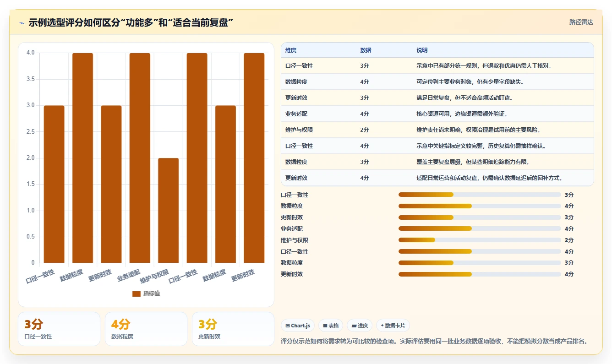Click the 口径一致性 progress bar showing 4分
Viewport: 612px width, 364px height.
coord(480,251)
